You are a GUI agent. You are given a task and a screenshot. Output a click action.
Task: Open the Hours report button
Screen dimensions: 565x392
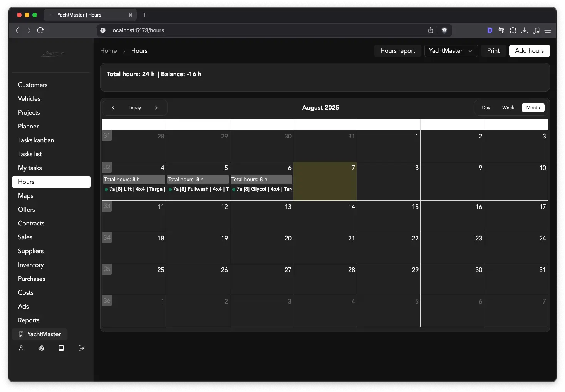point(397,51)
